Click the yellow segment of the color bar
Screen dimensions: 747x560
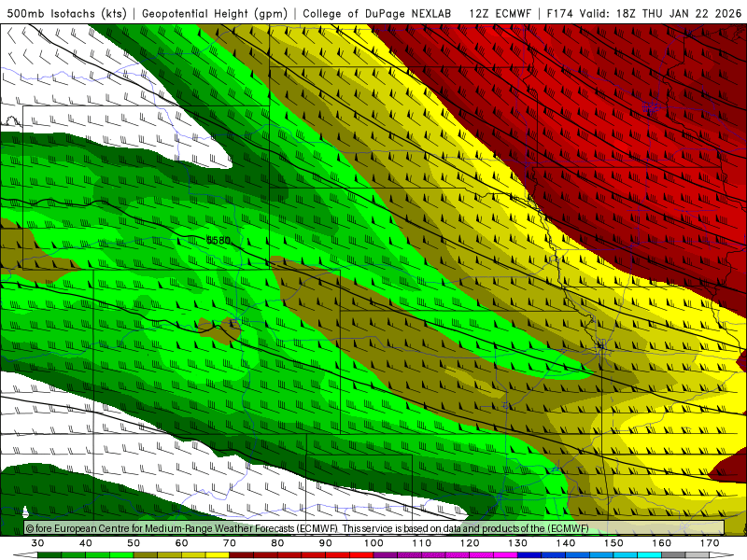[x=218, y=555]
